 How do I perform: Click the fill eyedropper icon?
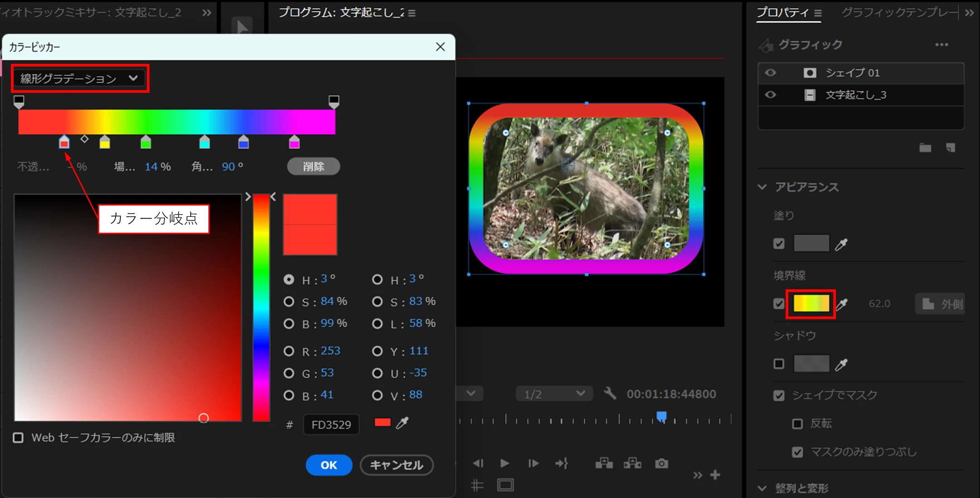[841, 244]
